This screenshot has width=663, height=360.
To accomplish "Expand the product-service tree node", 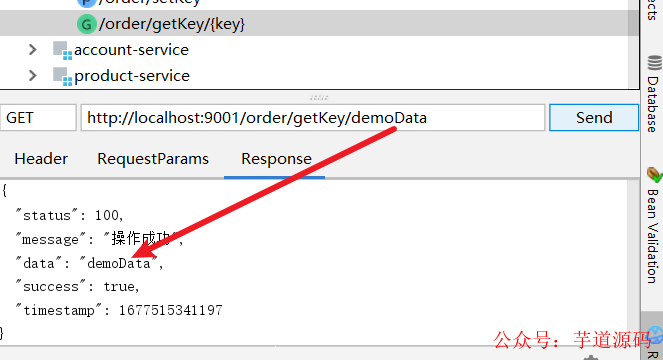I will [33, 76].
